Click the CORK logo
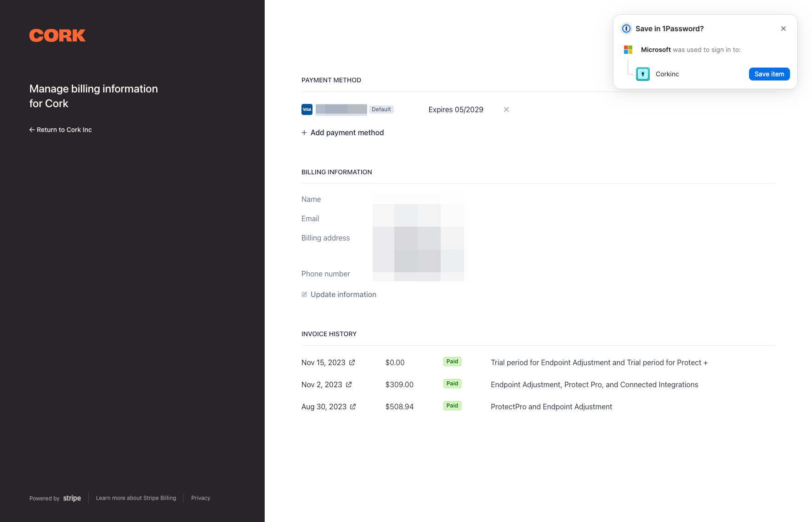Image resolution: width=812 pixels, height=522 pixels. point(57,35)
